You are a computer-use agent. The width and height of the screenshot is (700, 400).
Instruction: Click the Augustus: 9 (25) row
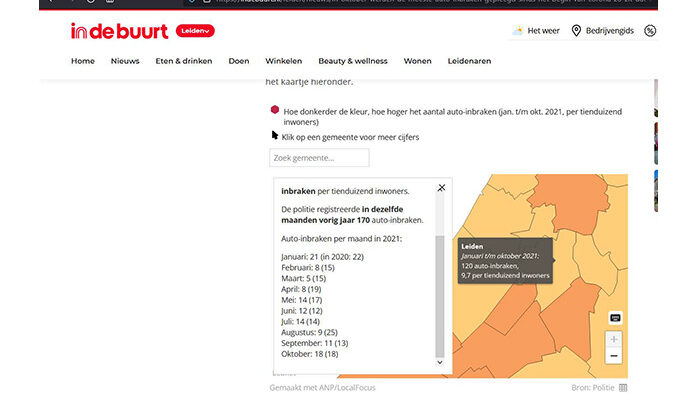[x=309, y=332]
